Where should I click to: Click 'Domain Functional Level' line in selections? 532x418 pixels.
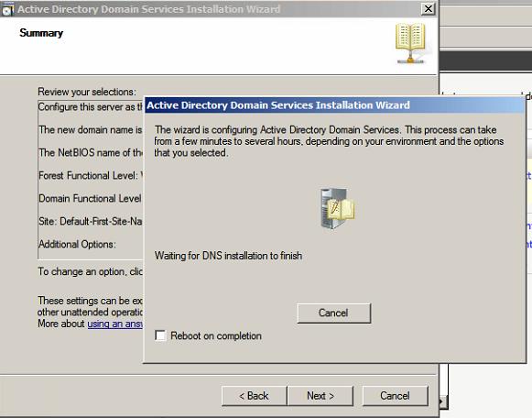tap(90, 198)
